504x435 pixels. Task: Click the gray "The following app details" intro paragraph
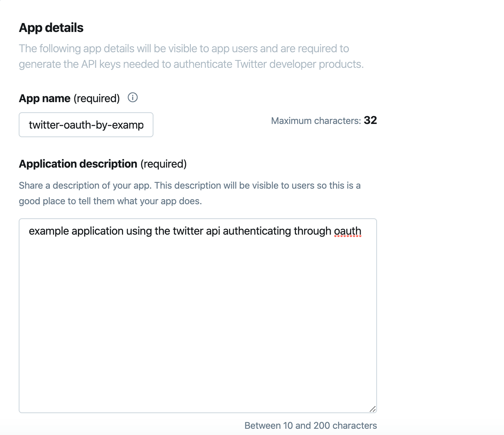191,56
